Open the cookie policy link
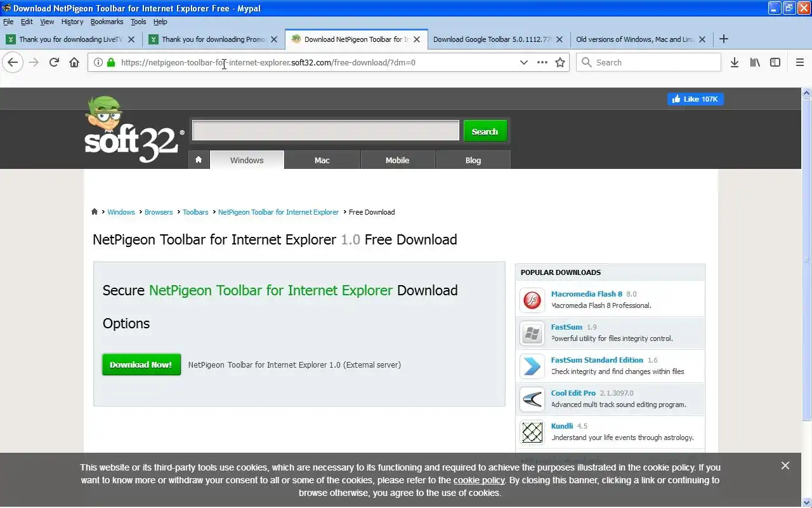This screenshot has height=508, width=812. (479, 480)
